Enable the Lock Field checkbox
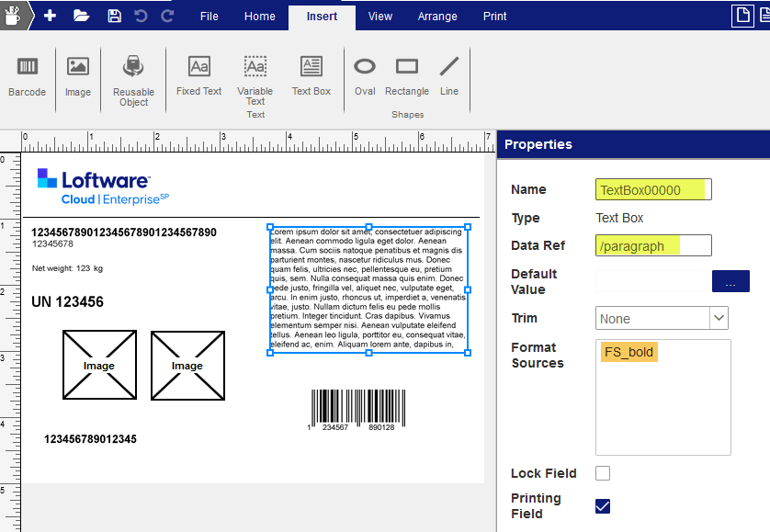 tap(603, 473)
